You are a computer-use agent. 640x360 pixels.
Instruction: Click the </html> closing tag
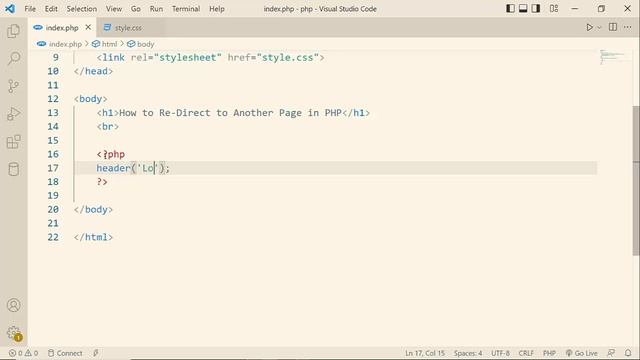pyautogui.click(x=93, y=237)
